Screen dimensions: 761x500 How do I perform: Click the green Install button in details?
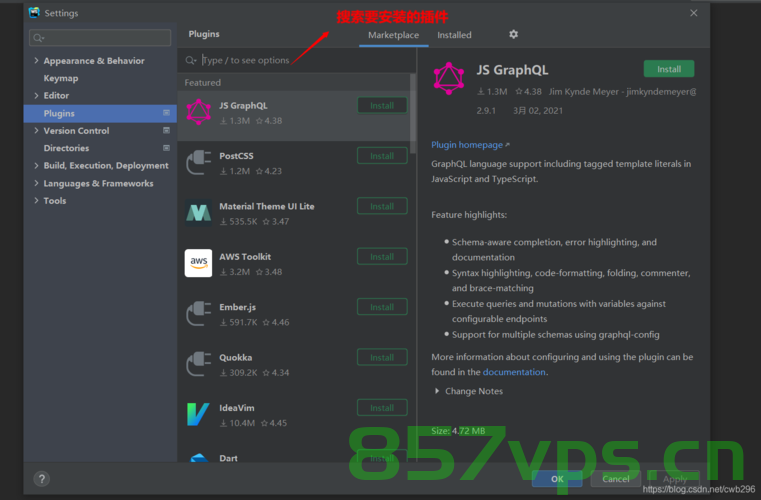pos(669,69)
